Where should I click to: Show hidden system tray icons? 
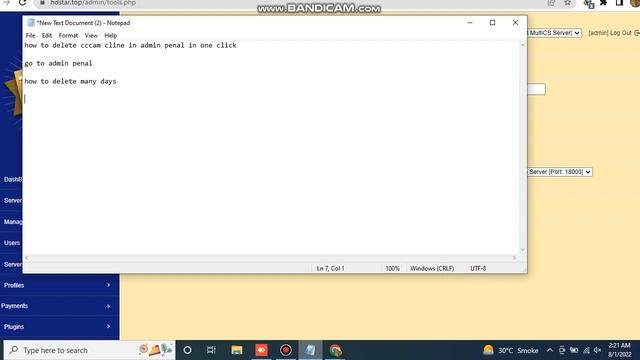point(550,350)
